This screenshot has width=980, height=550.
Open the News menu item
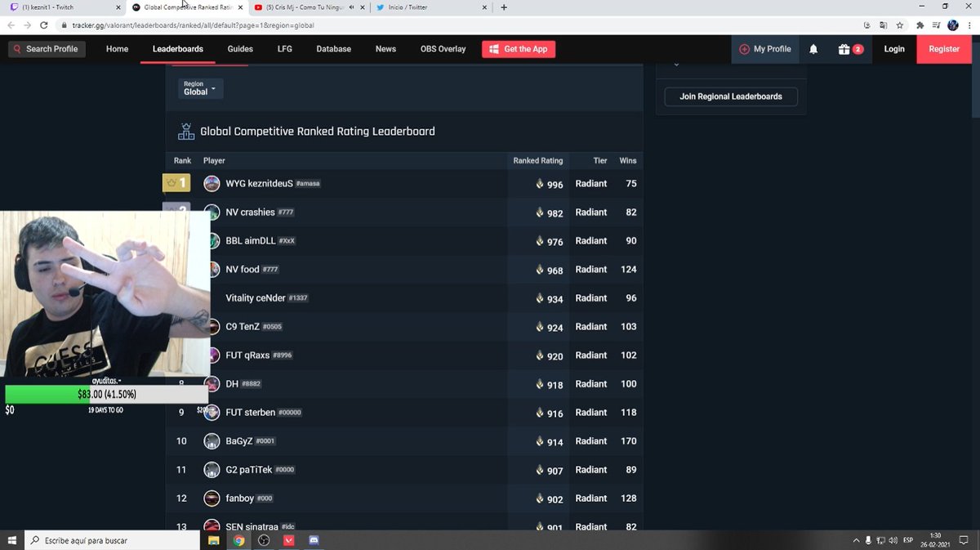pyautogui.click(x=385, y=49)
